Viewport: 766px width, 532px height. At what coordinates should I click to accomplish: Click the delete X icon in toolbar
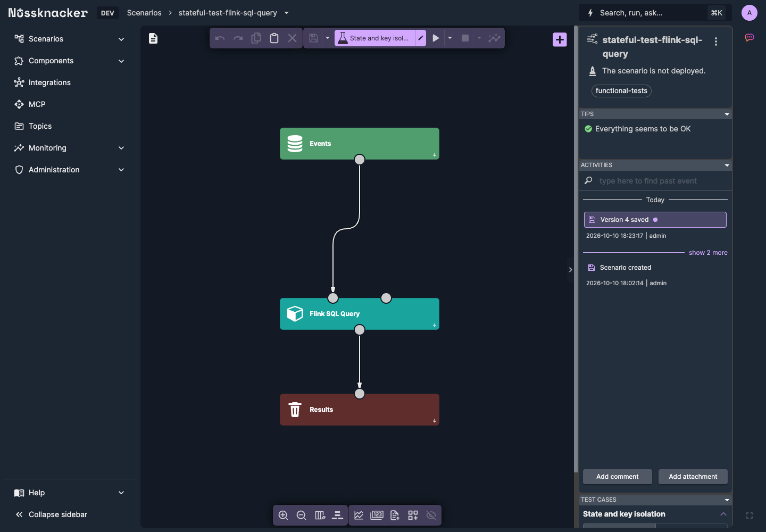point(293,38)
